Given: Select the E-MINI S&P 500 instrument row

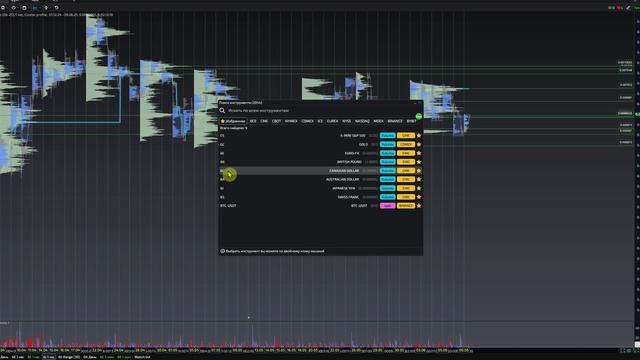Looking at the screenshot, I should pyautogui.click(x=320, y=136).
